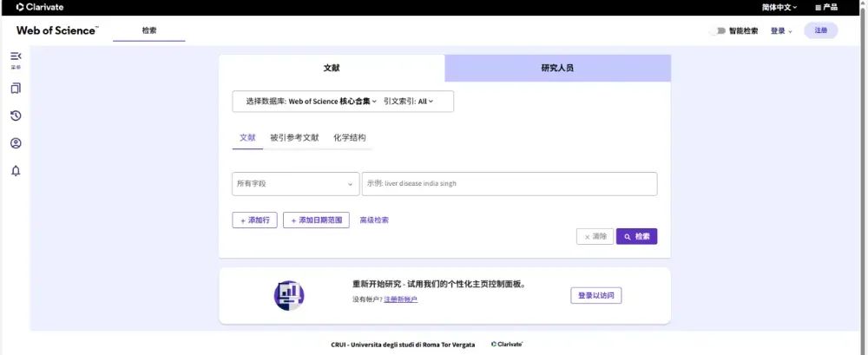Toggle the 智能检索 switch
This screenshot has width=868, height=355.
coord(719,31)
